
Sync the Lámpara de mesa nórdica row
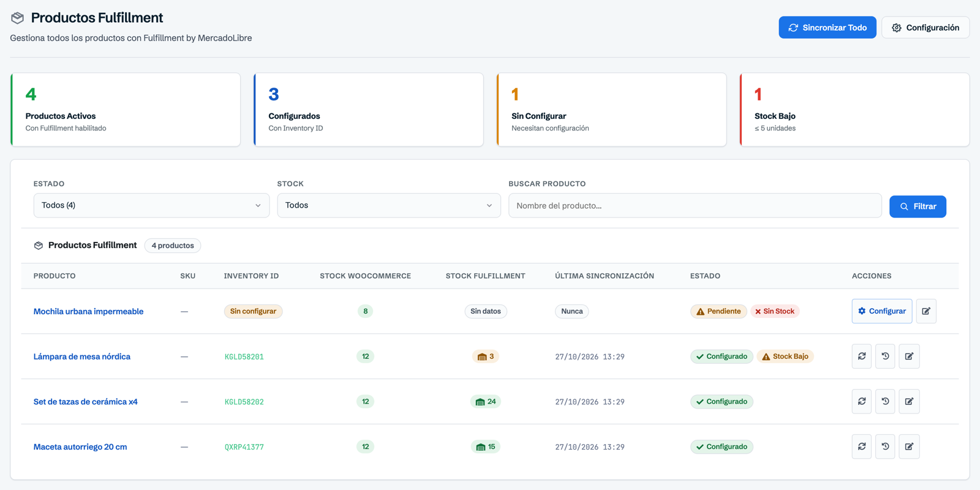tap(861, 356)
